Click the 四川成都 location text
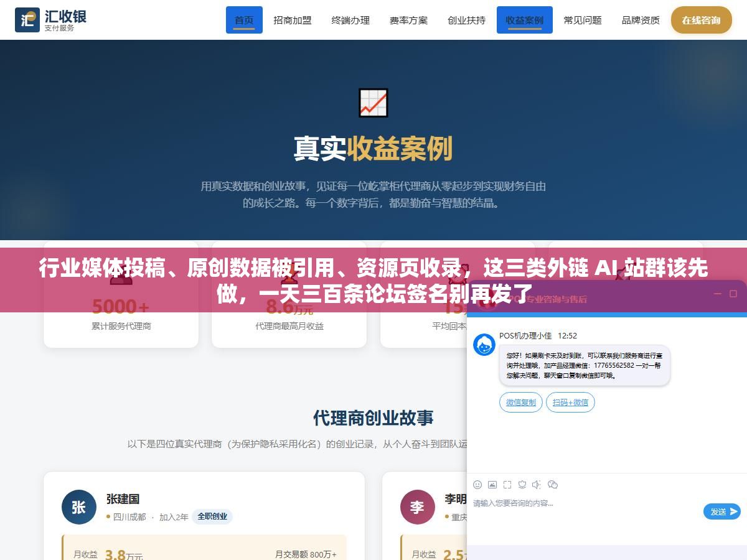Screen dimensions: 747x560 [129, 517]
